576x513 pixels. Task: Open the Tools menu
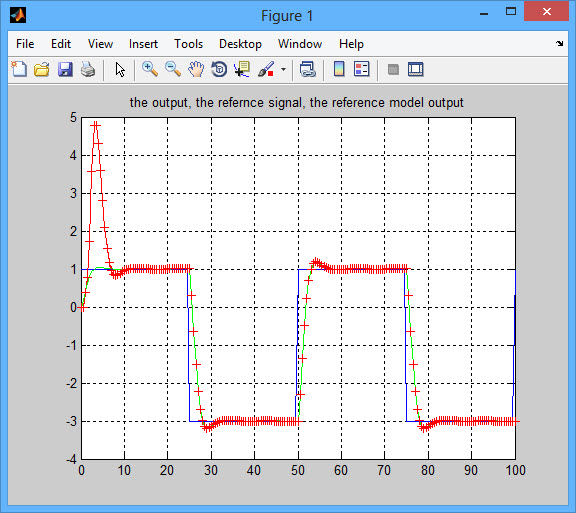tap(188, 44)
